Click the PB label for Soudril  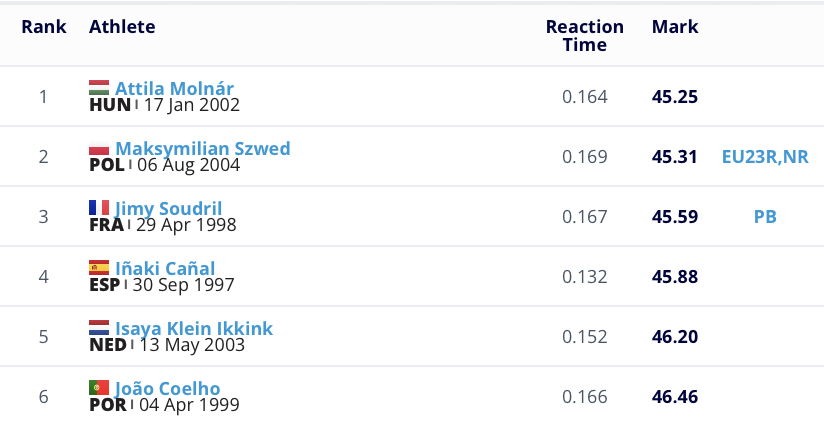(x=765, y=216)
